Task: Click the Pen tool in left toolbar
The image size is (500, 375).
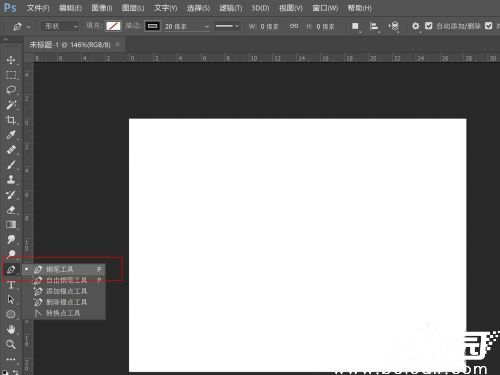Action: coord(11,269)
